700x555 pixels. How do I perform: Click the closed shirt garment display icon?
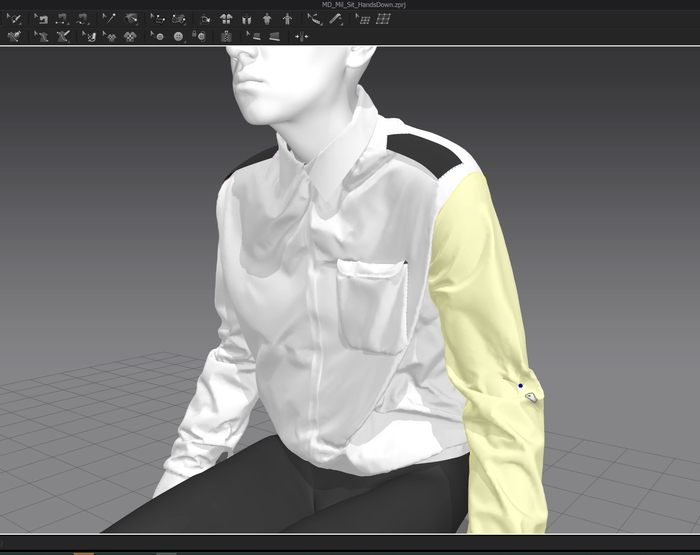click(x=226, y=18)
